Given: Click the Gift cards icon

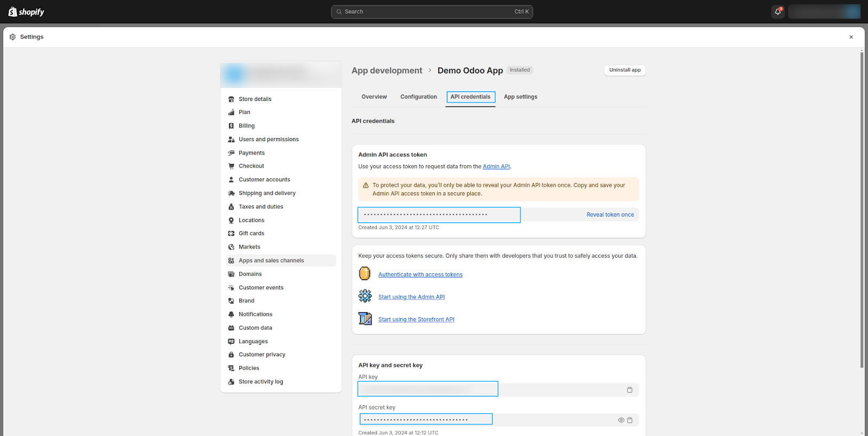Looking at the screenshot, I should (x=231, y=233).
